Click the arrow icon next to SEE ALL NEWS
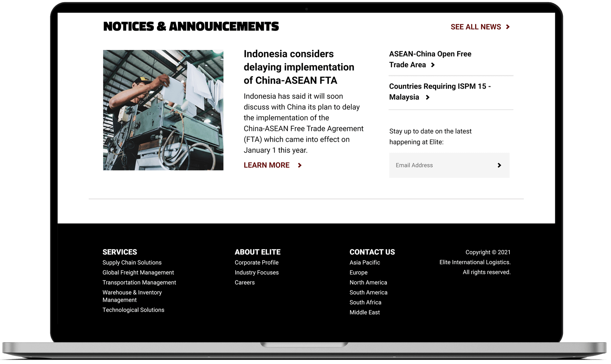The width and height of the screenshot is (611, 364). (508, 27)
